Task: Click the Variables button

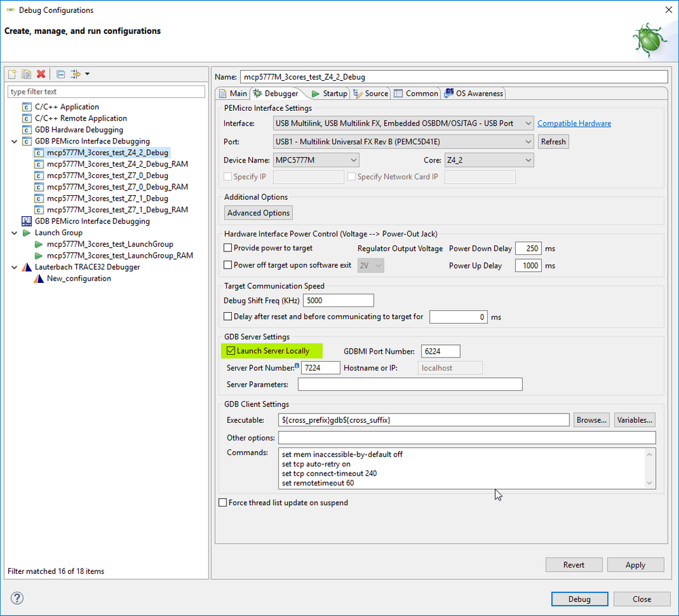Action: point(634,420)
